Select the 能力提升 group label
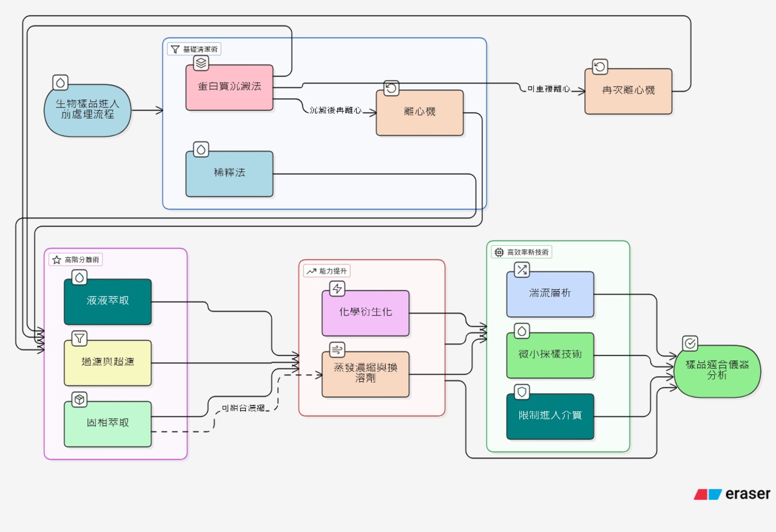 (328, 271)
